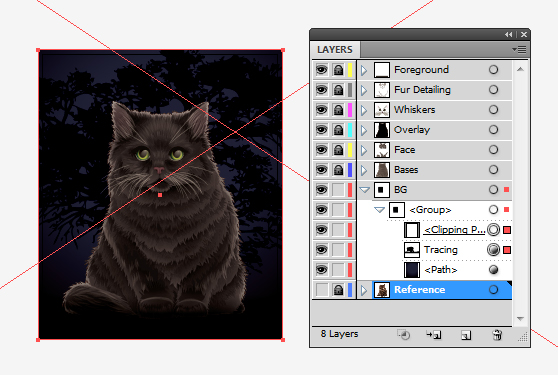Click the Overlay layer thumbnail

click(381, 130)
